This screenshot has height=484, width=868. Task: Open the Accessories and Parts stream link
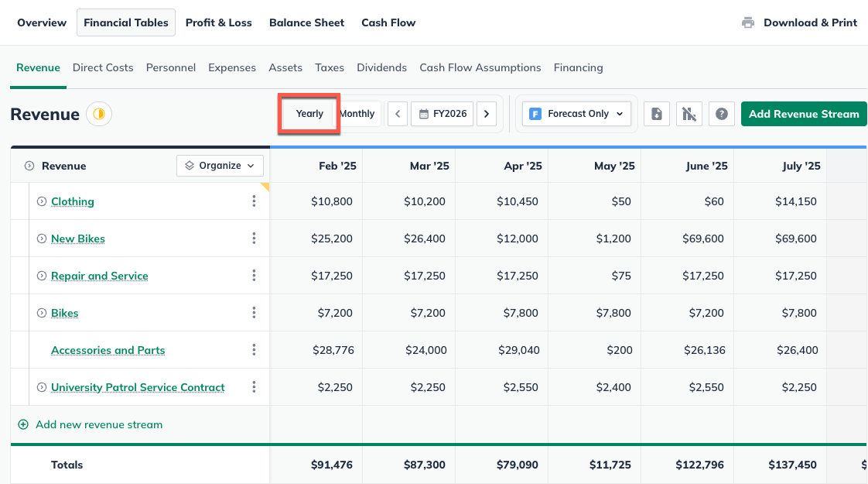pos(108,349)
